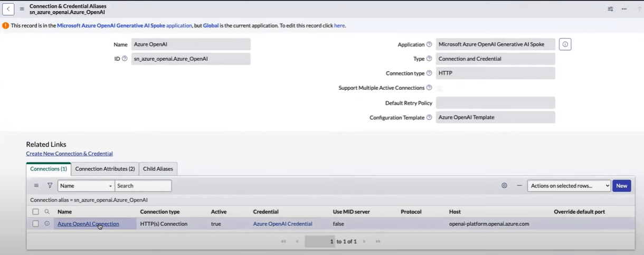Screen dimensions: 644x255
Task: Open personalize list gear icon
Action: [504, 186]
